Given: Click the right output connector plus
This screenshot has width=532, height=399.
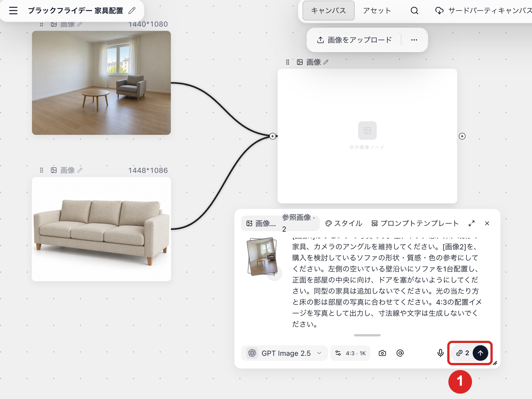Looking at the screenshot, I should tap(462, 136).
